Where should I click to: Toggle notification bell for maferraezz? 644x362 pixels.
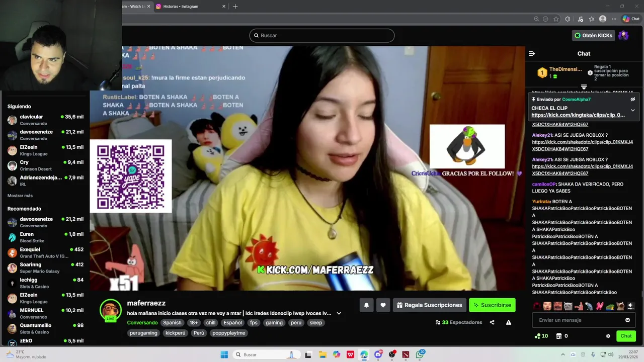click(366, 305)
